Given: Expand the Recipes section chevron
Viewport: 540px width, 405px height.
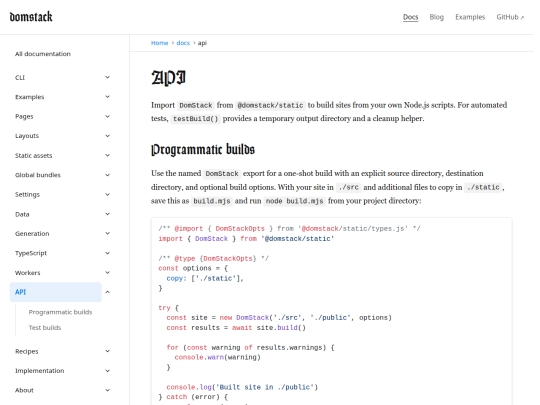Looking at the screenshot, I should pos(107,351).
